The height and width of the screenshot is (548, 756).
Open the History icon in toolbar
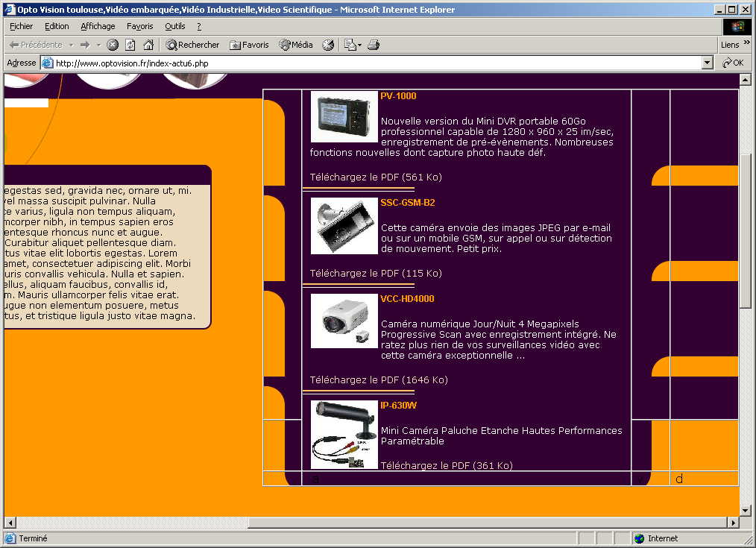coord(328,45)
